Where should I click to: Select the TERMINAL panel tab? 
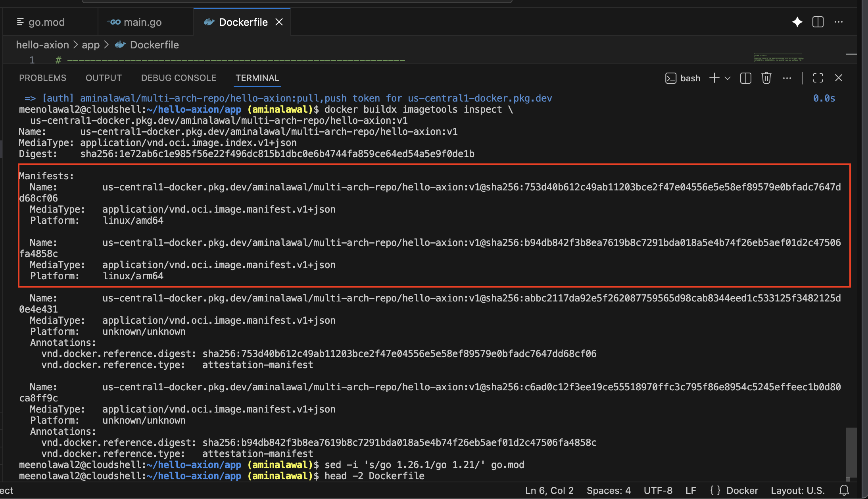pyautogui.click(x=257, y=78)
